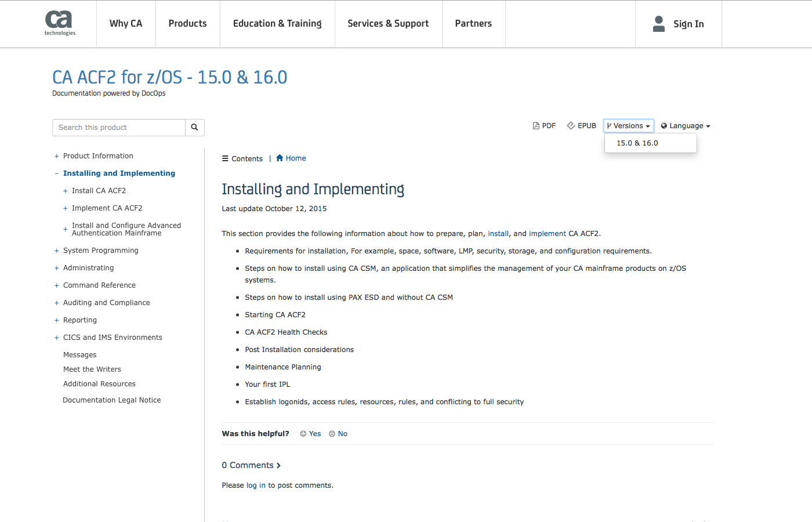Click the Home icon in the breadcrumb
Screen dimensions: 812x522
click(x=279, y=158)
